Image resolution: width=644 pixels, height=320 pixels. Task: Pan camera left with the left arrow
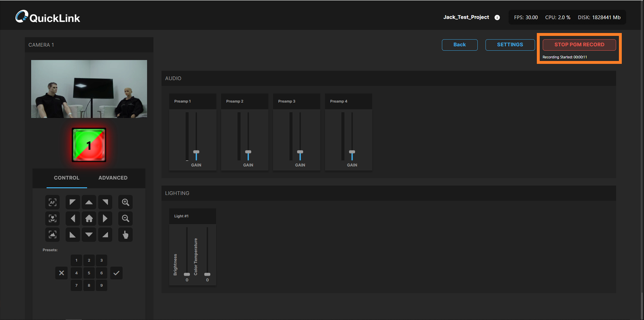73,218
